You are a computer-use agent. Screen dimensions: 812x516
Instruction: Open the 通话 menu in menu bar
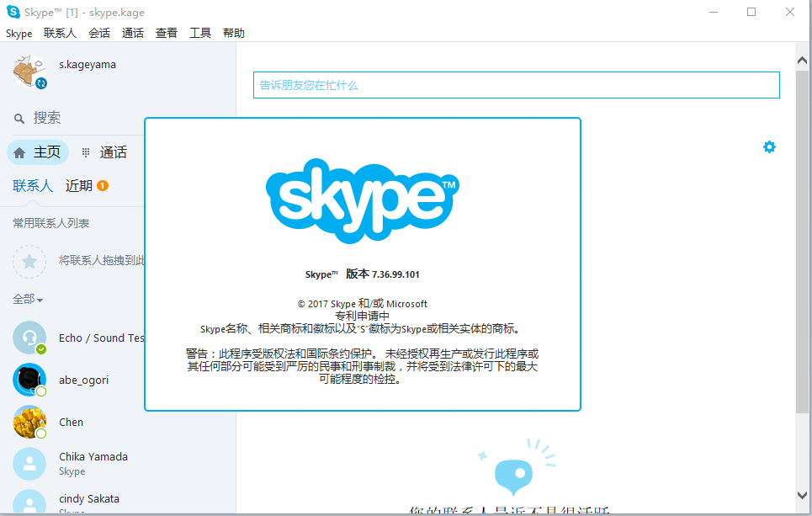pos(133,33)
